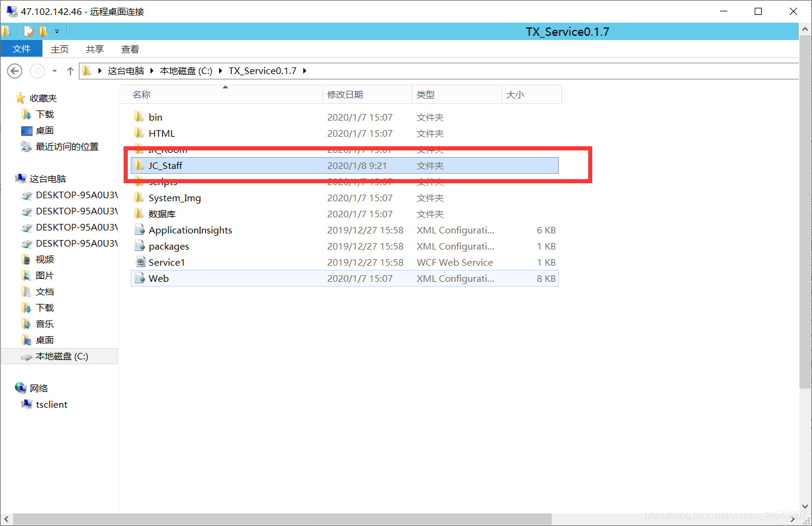This screenshot has width=812, height=526.
Task: Open 文档 folder in navigation pane
Action: (45, 291)
